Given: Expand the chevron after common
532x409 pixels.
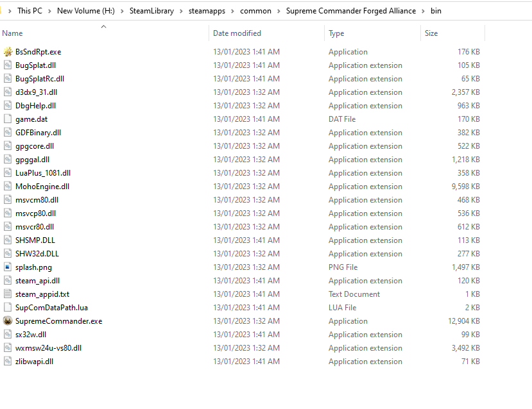Looking at the screenshot, I should point(279,11).
